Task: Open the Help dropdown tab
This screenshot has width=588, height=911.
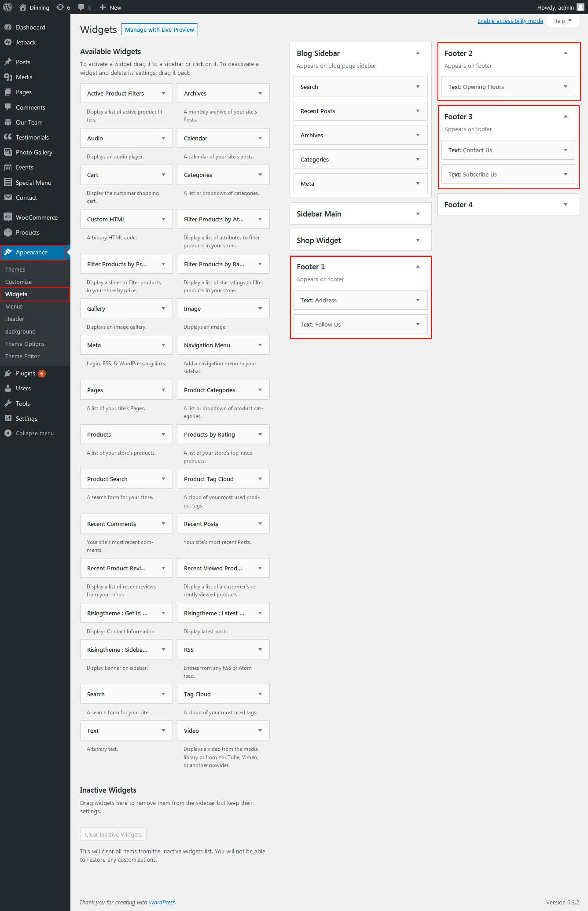Action: point(562,21)
